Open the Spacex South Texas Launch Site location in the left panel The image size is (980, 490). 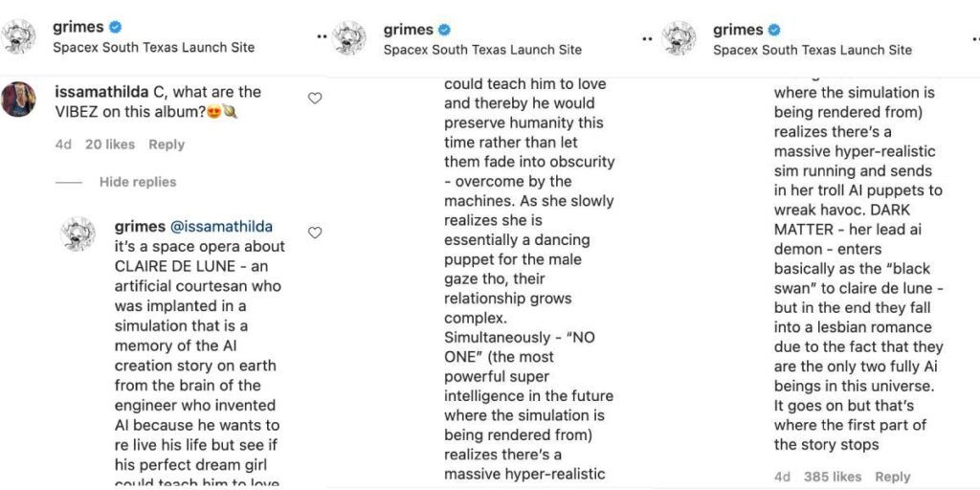153,47
